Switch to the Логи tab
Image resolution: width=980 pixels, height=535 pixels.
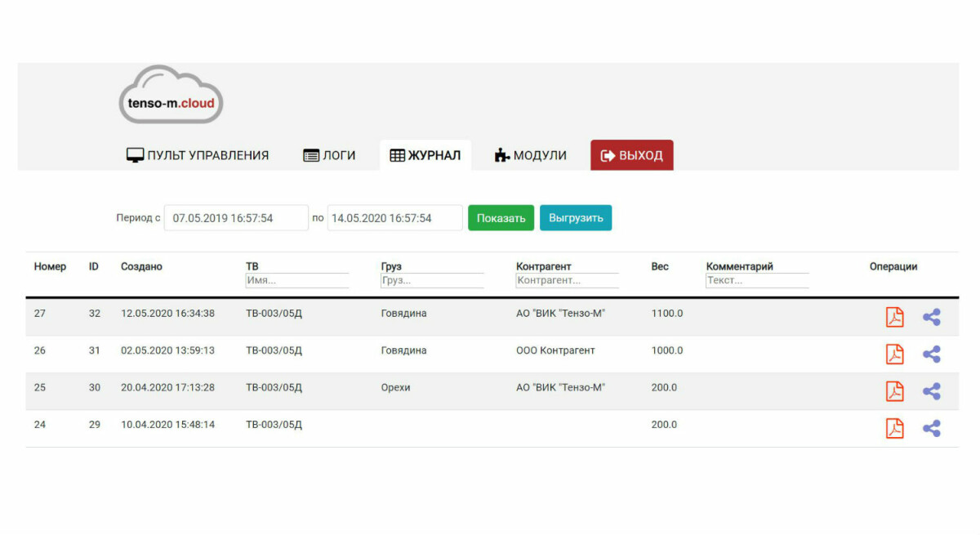point(329,155)
